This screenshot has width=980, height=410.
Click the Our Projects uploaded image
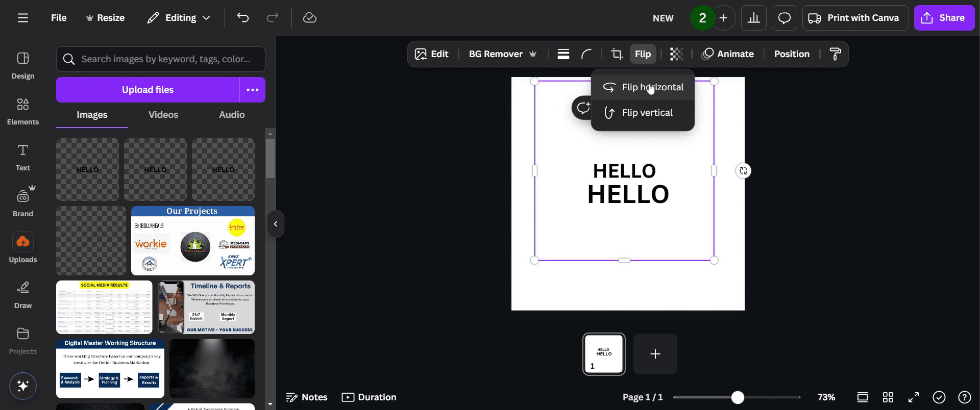(x=193, y=241)
